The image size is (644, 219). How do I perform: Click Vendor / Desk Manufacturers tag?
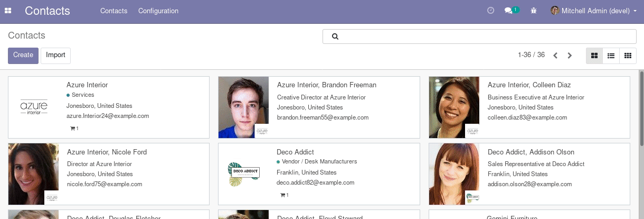pos(317,161)
